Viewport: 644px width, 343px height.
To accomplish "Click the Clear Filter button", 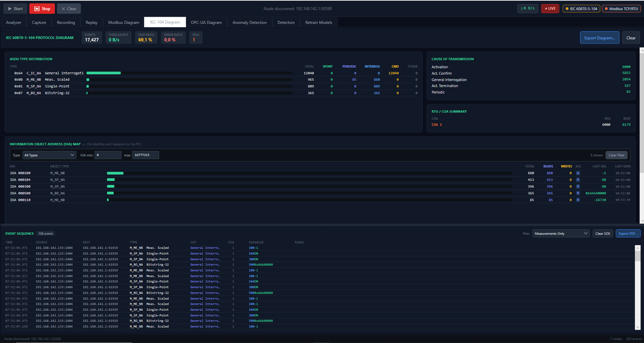I will point(616,155).
